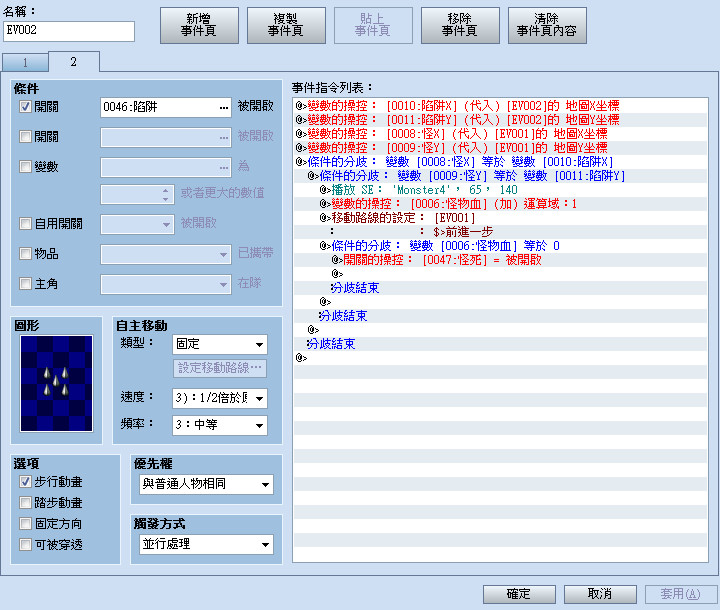The height and width of the screenshot is (610, 720).
Task: Open the 優先權 dropdown
Action: click(206, 485)
